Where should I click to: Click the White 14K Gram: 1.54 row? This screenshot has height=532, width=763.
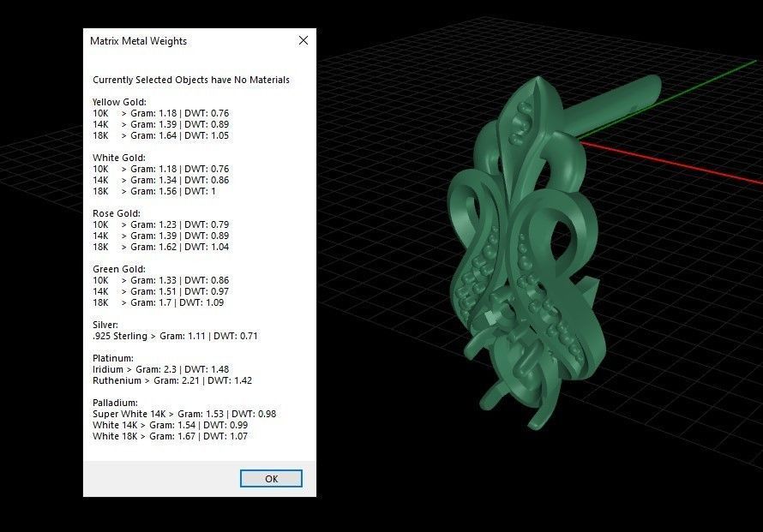170,425
